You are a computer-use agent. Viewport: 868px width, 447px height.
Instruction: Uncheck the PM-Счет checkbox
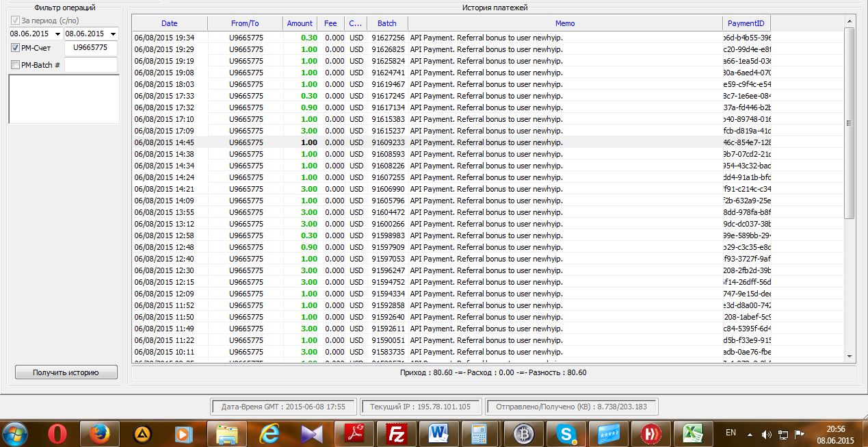coord(16,48)
